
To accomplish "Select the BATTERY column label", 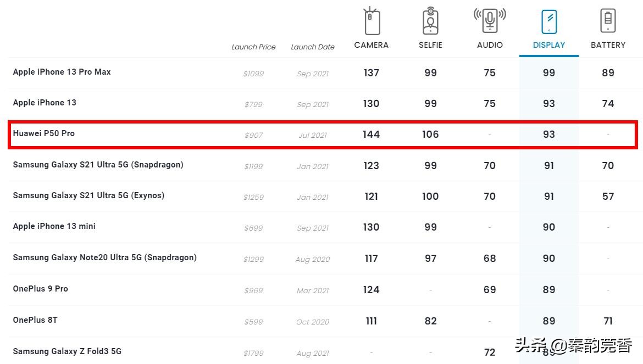I will 608,45.
